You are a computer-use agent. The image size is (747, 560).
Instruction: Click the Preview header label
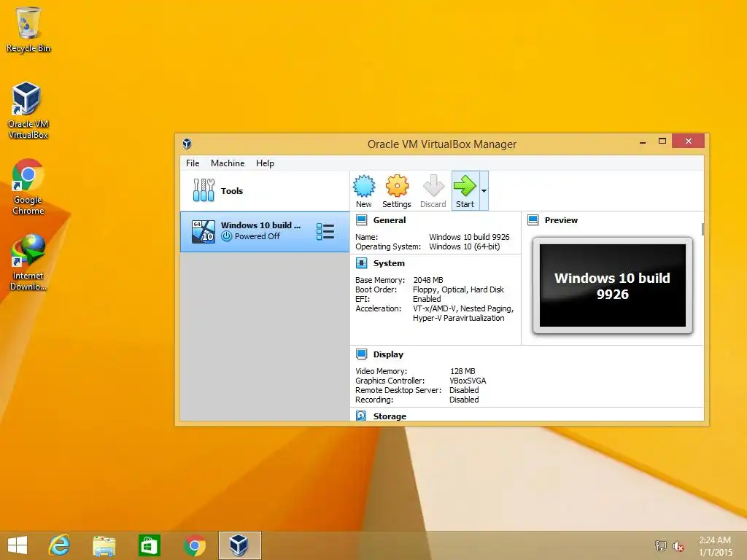pyautogui.click(x=561, y=220)
